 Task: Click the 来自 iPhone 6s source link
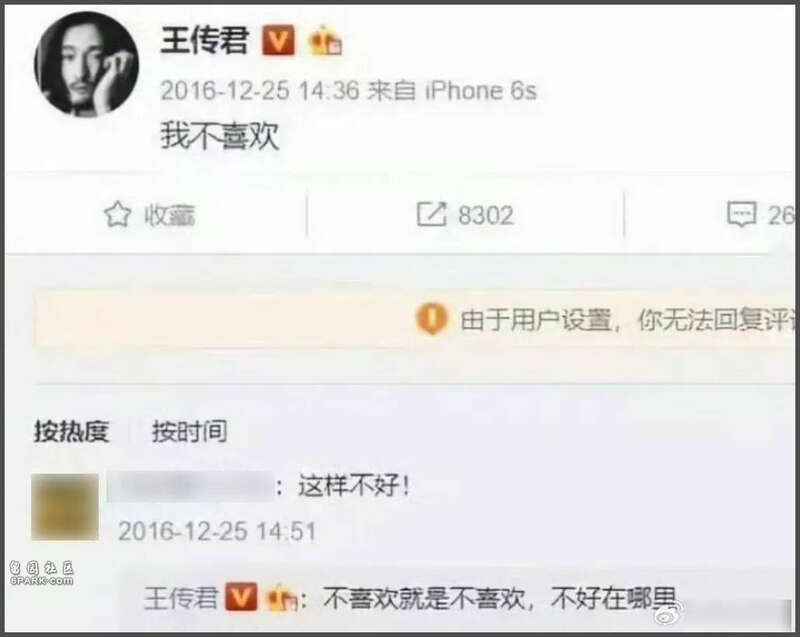coord(452,91)
